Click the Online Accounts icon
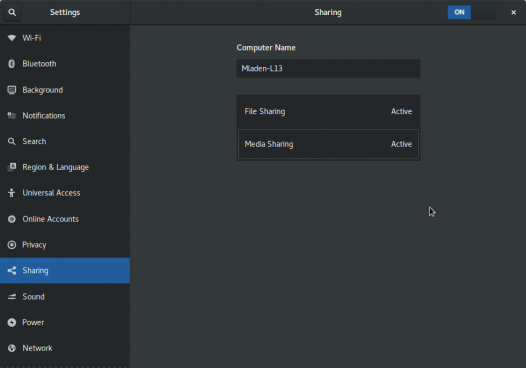Screen dimensions: 526x368 [12, 219]
